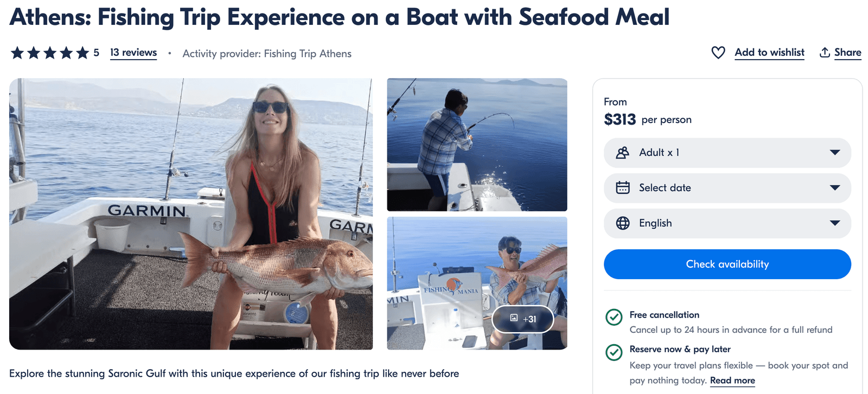
Task: Click the Share link text
Action: click(847, 53)
